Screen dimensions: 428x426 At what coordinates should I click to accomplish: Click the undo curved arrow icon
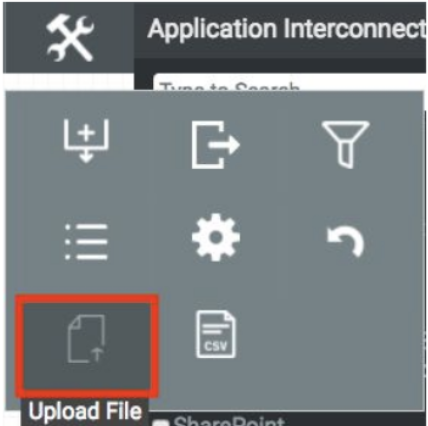[x=345, y=241]
